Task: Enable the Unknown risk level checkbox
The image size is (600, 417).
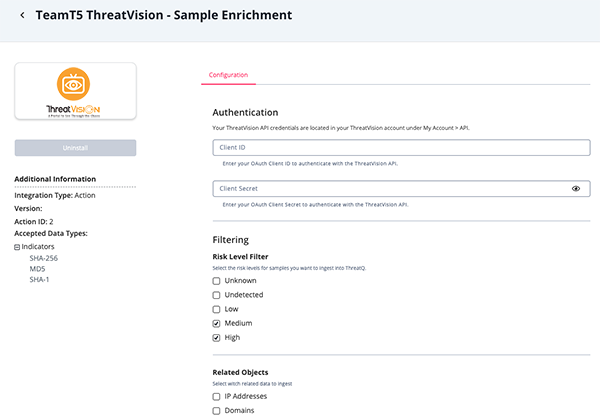Action: click(x=216, y=282)
